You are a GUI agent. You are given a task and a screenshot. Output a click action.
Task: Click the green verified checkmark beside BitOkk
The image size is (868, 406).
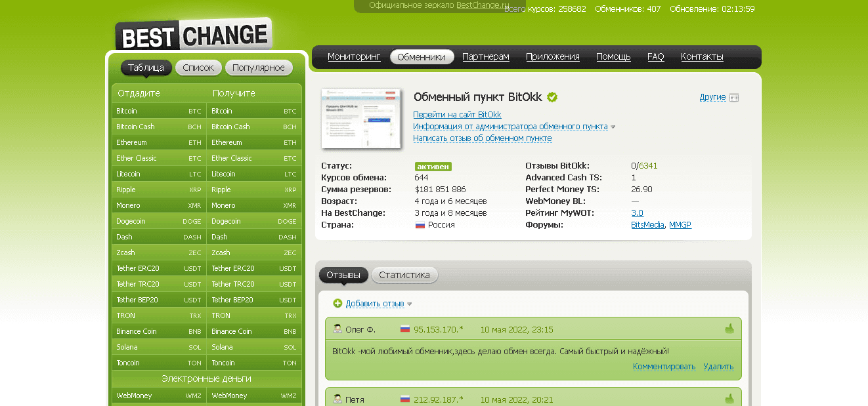(552, 97)
